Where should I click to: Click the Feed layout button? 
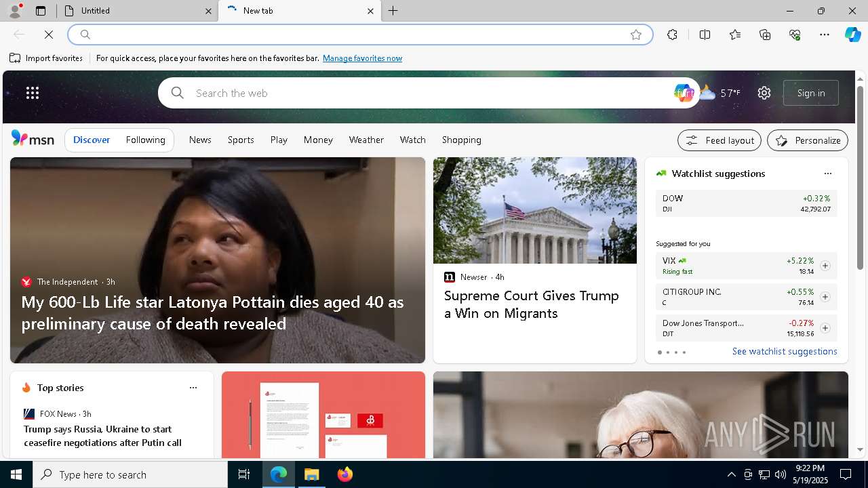tap(719, 140)
